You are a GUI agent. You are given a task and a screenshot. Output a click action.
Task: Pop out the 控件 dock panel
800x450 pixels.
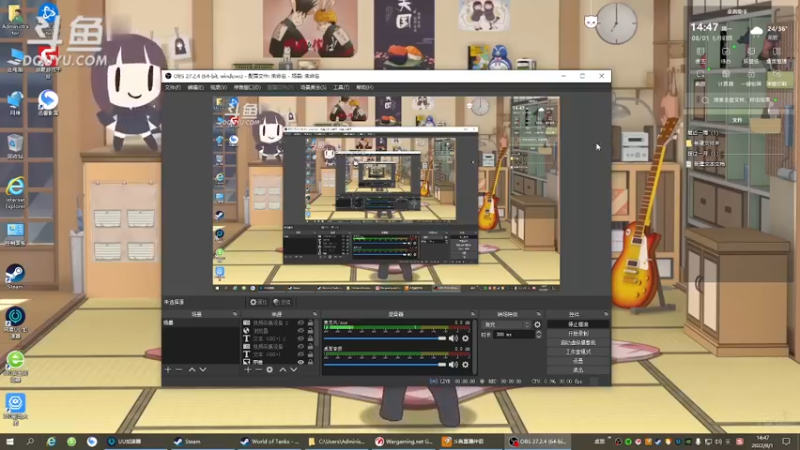(606, 314)
